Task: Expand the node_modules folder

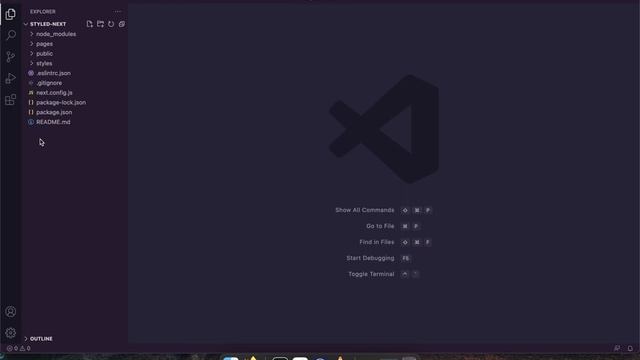Action: [x=56, y=34]
